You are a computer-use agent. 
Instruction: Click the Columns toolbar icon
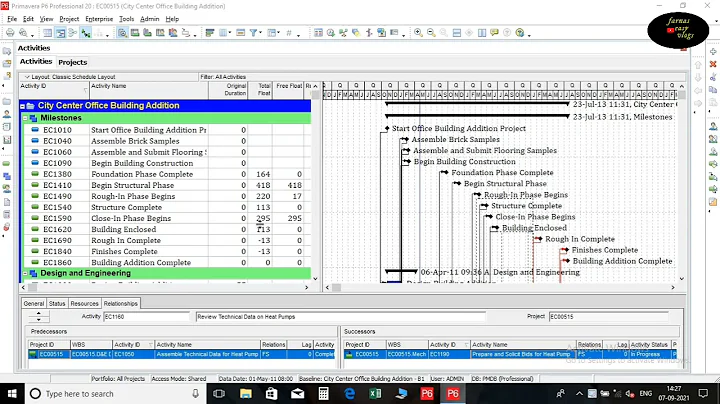point(223,33)
